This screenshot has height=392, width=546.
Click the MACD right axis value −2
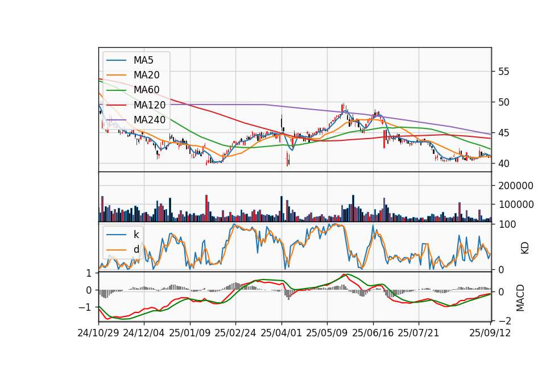coord(505,320)
